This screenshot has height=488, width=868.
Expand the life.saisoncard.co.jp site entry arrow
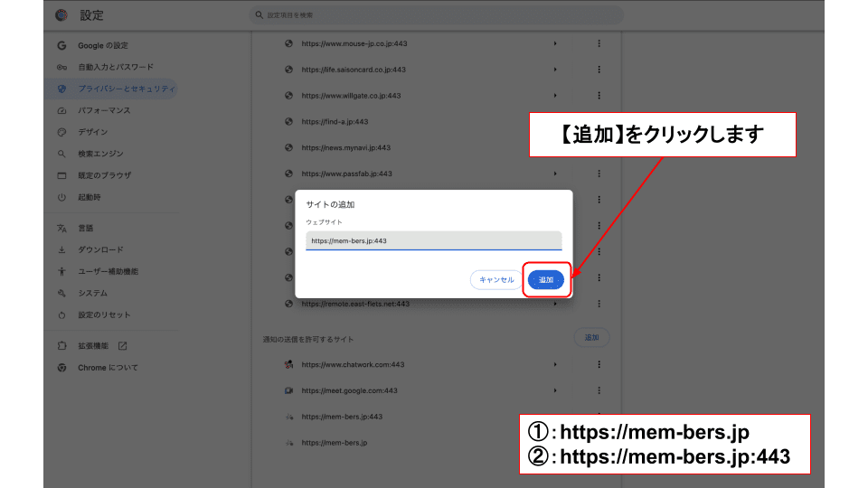click(x=555, y=70)
